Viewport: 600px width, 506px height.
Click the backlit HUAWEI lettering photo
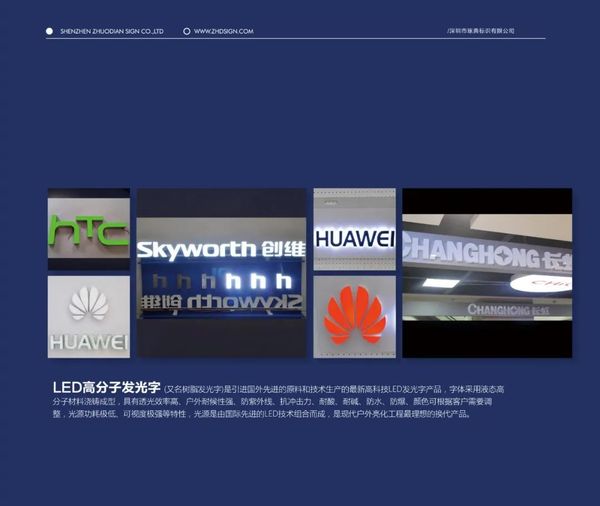point(354,229)
